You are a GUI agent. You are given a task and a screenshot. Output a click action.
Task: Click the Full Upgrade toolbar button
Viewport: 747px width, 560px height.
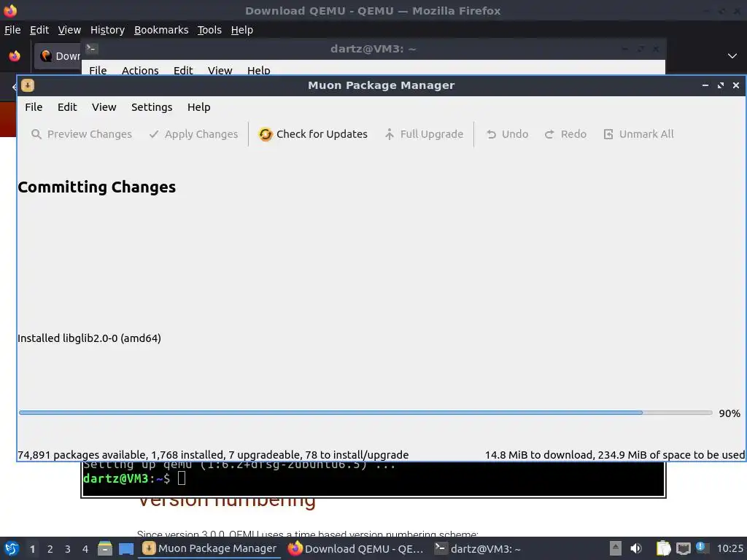424,134
